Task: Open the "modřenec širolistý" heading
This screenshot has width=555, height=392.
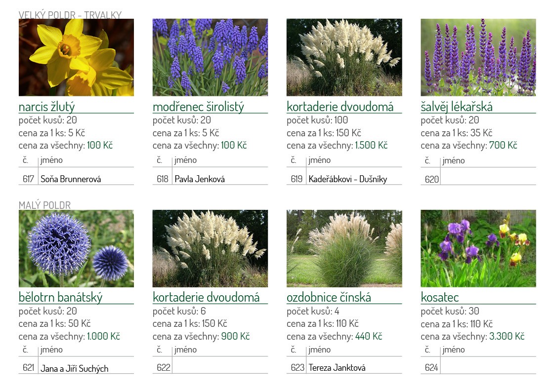Action: (x=198, y=107)
